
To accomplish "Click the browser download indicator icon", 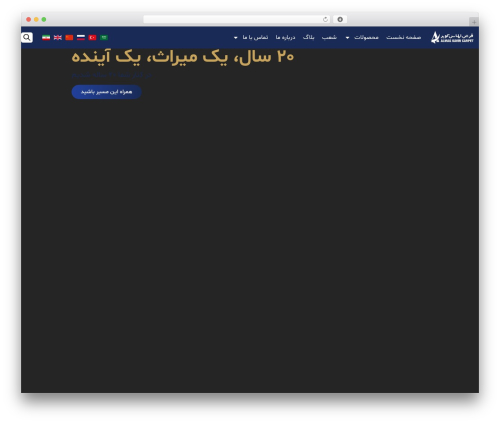I will 340,19.
